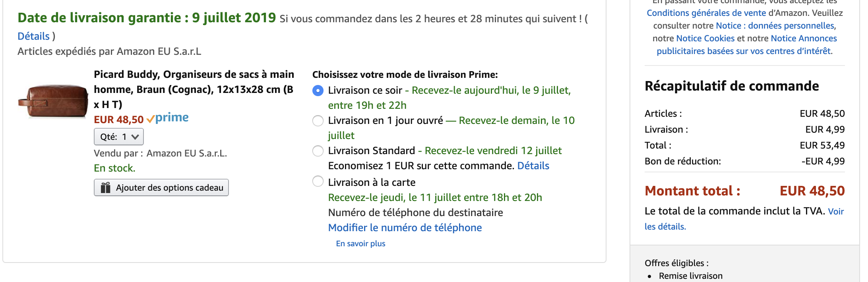Click Modifier le numéro de téléphone
Screen dimensions: 868x282
tap(405, 228)
